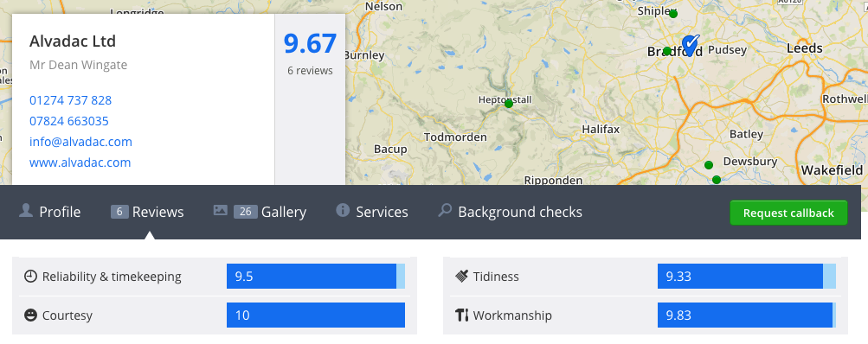Click the Services info icon
868x344 pixels.
(x=343, y=210)
